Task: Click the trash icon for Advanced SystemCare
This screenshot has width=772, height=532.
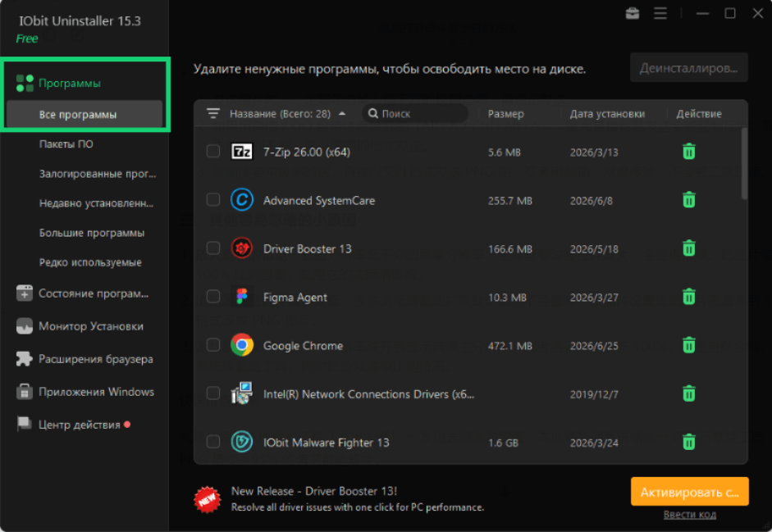Action: [689, 200]
